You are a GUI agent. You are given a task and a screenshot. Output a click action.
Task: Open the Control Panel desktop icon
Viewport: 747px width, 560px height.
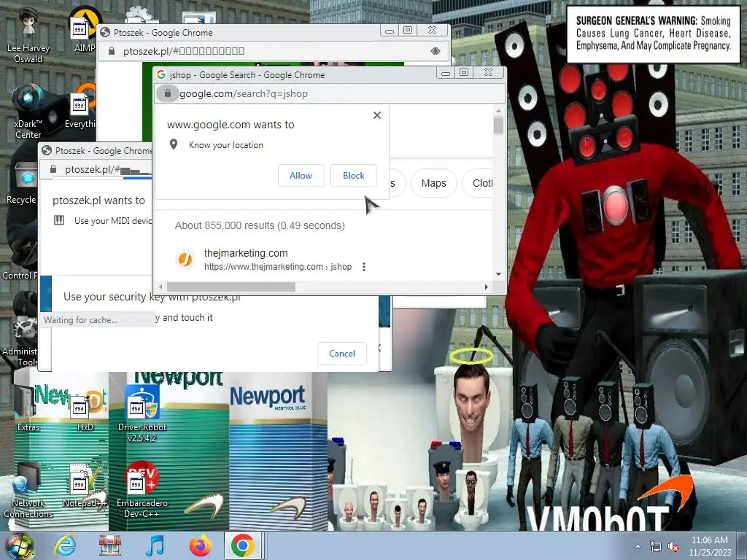tap(20, 260)
